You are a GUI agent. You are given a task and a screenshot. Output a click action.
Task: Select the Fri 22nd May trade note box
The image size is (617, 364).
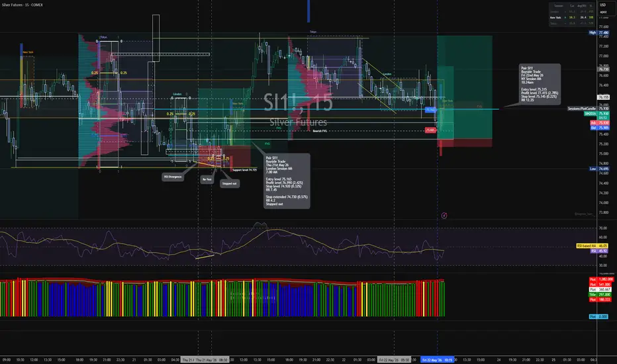click(540, 84)
